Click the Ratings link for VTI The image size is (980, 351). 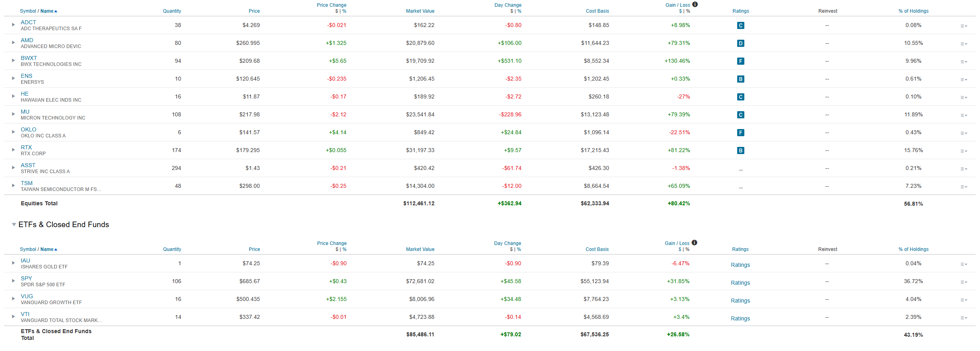point(740,318)
